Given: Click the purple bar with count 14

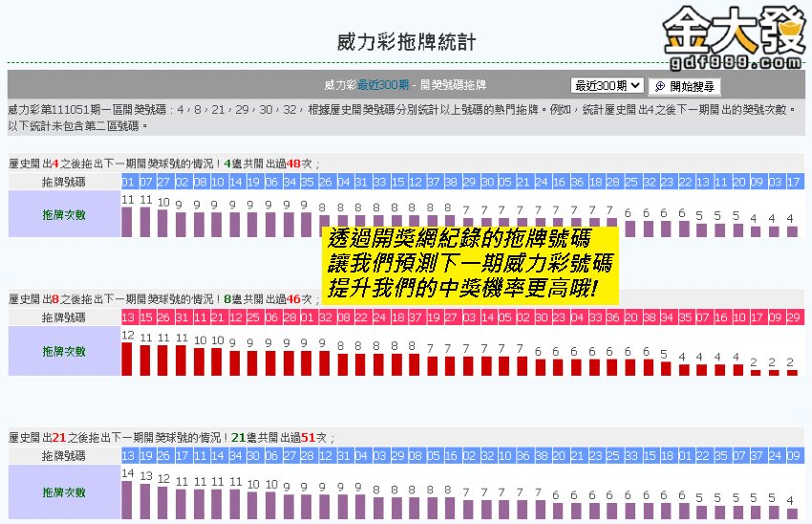Looking at the screenshot, I should (x=127, y=500).
